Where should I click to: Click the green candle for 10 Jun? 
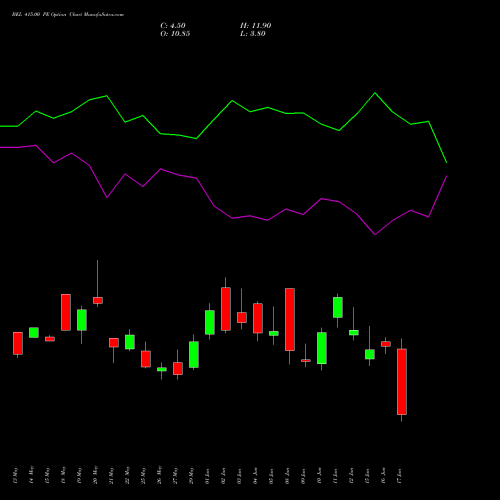pyautogui.click(x=322, y=348)
